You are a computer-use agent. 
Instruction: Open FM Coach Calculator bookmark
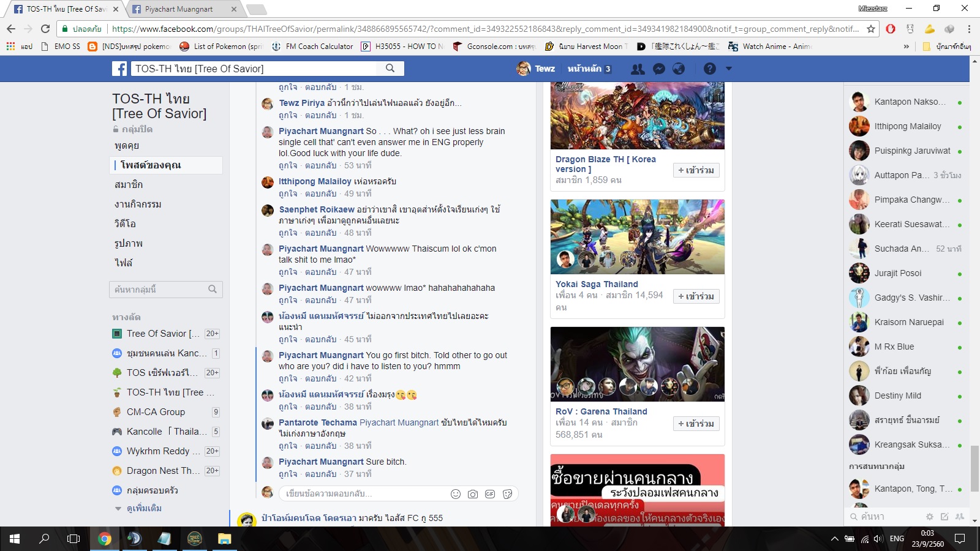pos(312,47)
